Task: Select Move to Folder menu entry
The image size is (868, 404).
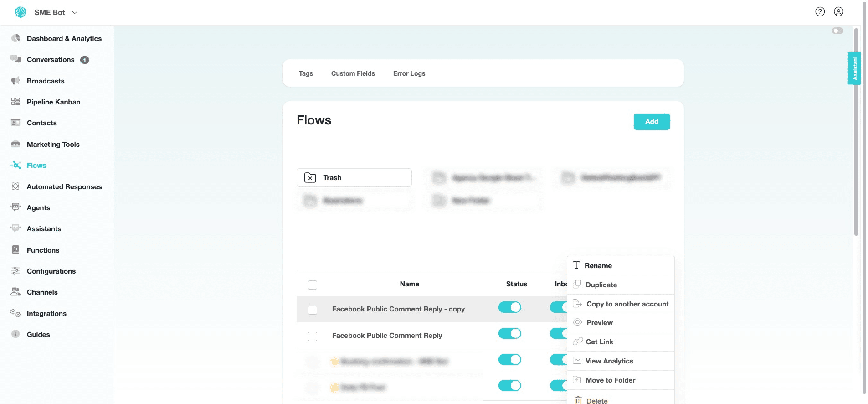Action: [x=621, y=380]
